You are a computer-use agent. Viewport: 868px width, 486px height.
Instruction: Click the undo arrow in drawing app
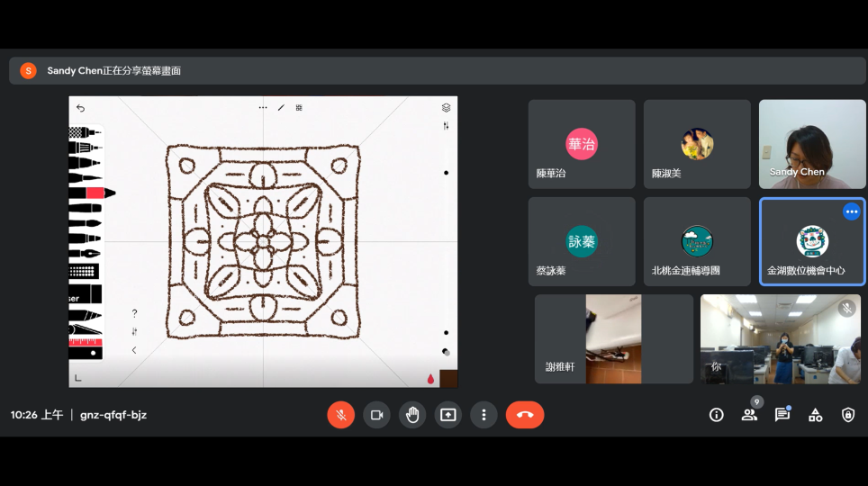pyautogui.click(x=80, y=108)
